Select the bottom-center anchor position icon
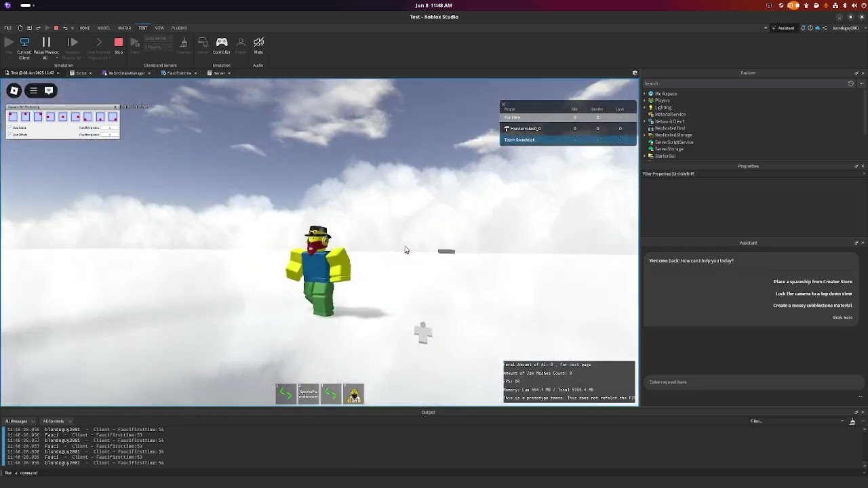868x488 pixels. click(100, 117)
